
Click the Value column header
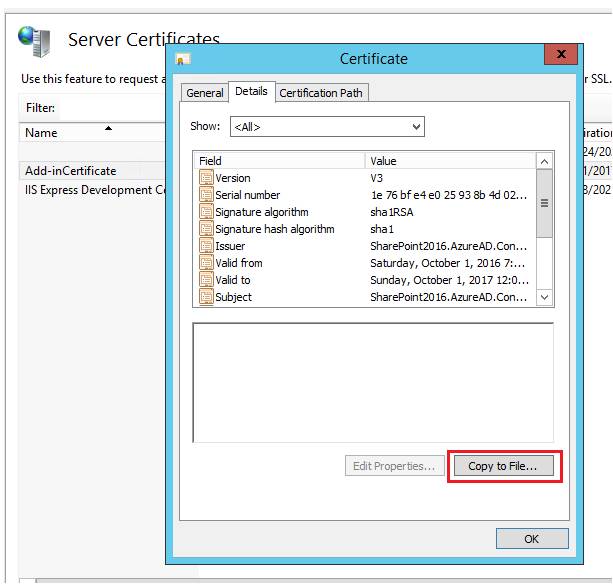click(x=450, y=161)
